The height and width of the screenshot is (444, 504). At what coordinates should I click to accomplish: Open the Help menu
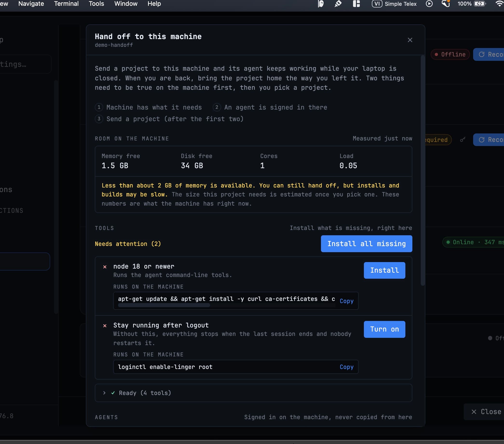coord(154,4)
